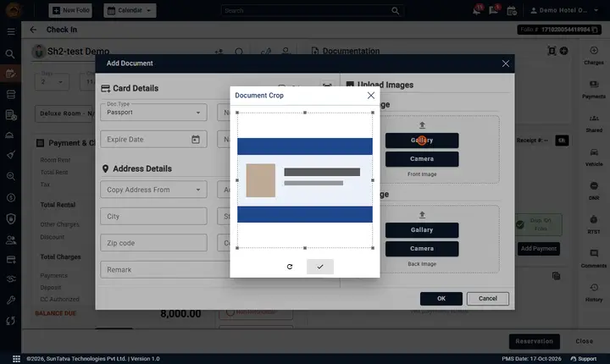
Task: Open Doc.Type Passport dropdown
Action: 153,113
